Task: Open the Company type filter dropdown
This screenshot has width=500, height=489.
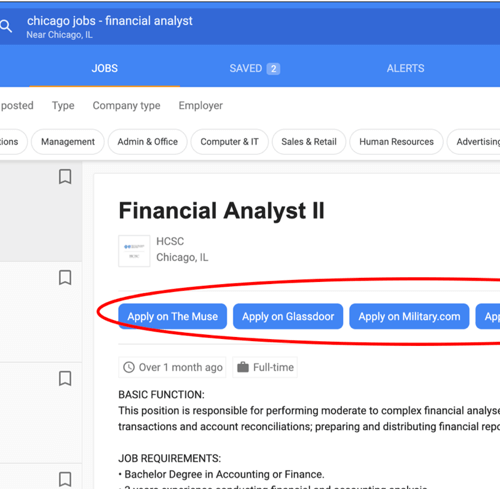Action: click(126, 106)
